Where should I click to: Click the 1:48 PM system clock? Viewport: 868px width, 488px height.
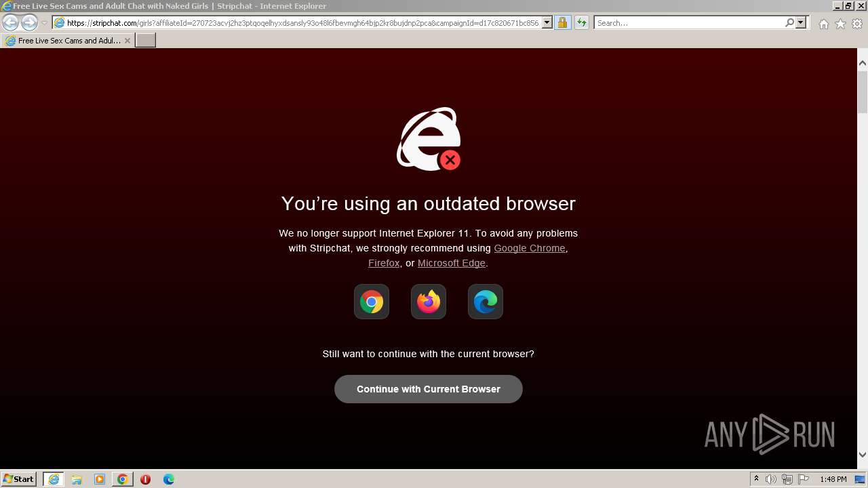(x=833, y=479)
